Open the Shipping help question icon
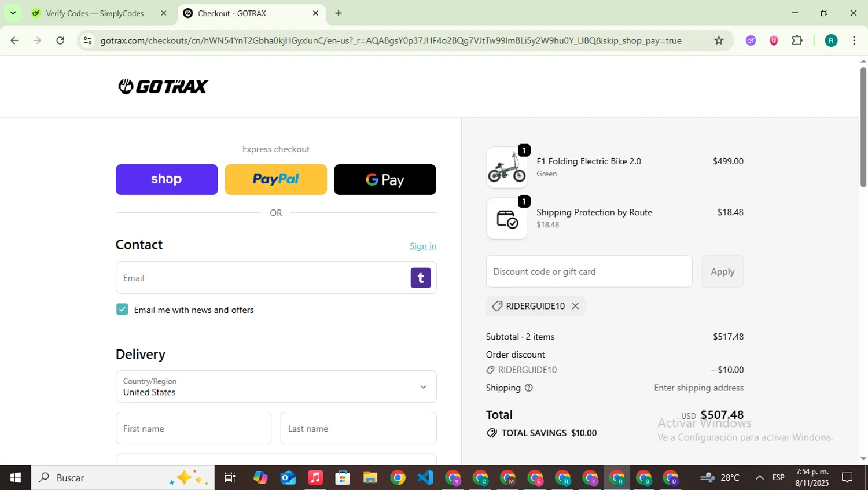This screenshot has width=868, height=490. pos(528,388)
